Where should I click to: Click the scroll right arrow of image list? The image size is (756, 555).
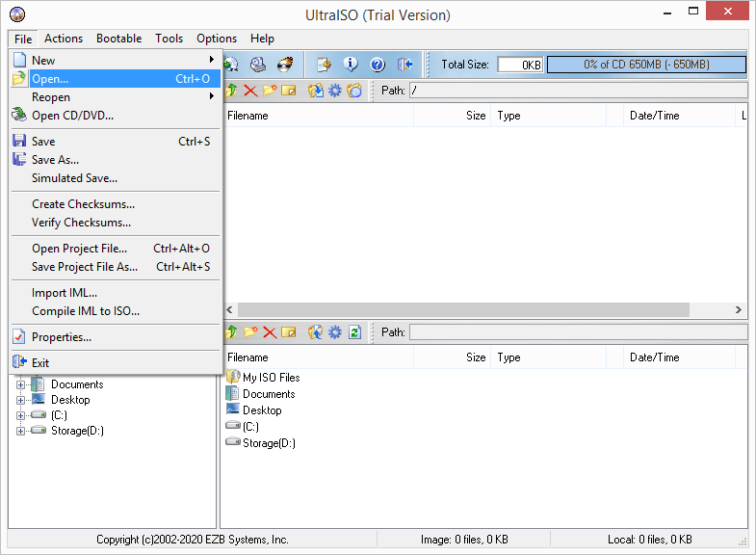[x=738, y=309]
